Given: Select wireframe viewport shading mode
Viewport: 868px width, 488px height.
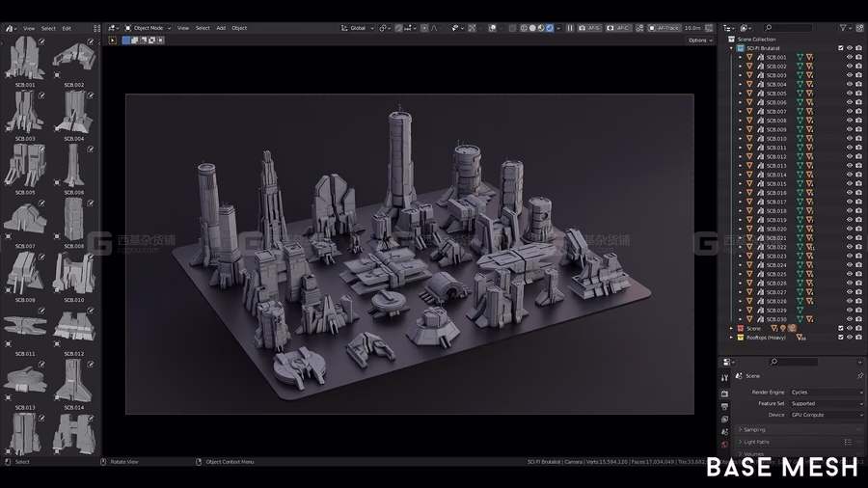Looking at the screenshot, I should [x=524, y=28].
